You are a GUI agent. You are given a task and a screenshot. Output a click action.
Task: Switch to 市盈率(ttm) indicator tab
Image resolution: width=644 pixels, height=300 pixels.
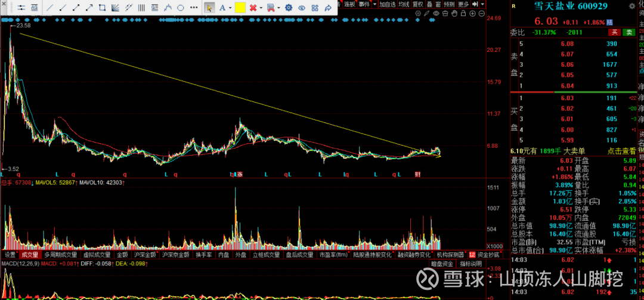[334, 255]
